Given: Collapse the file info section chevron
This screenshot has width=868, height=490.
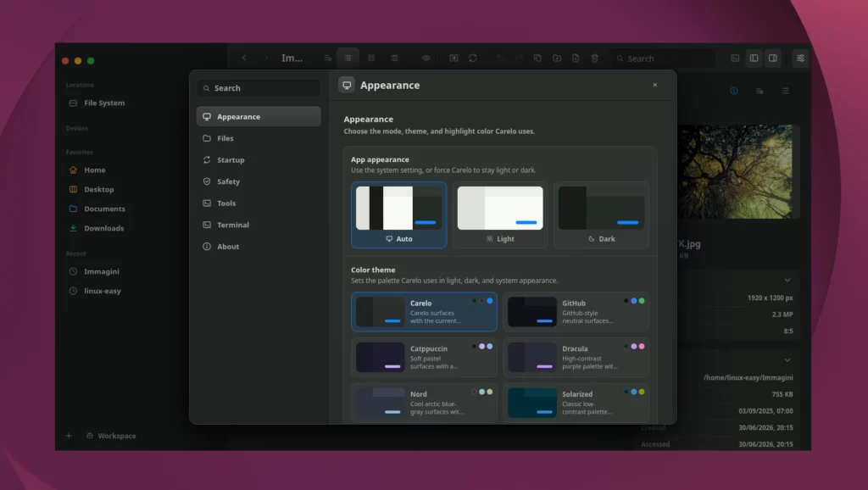Looking at the screenshot, I should [x=787, y=360].
